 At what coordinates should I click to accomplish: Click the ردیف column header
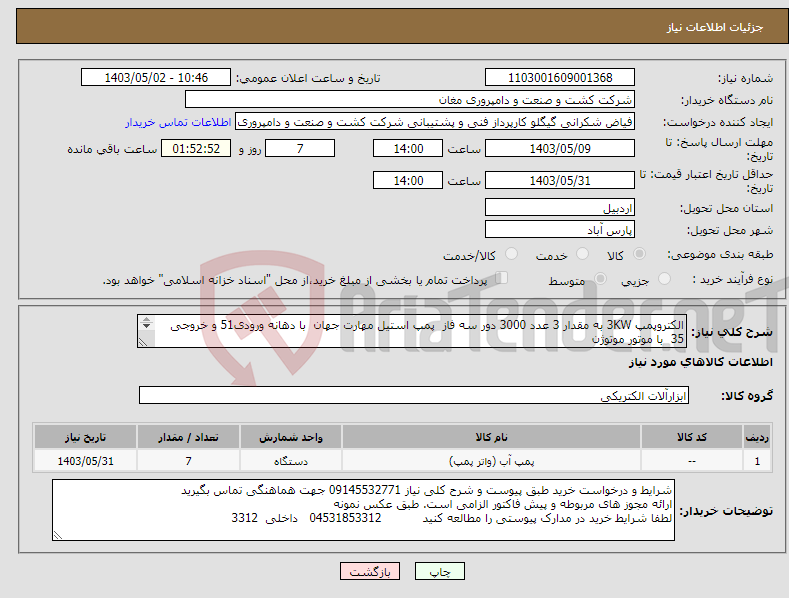[x=757, y=437]
